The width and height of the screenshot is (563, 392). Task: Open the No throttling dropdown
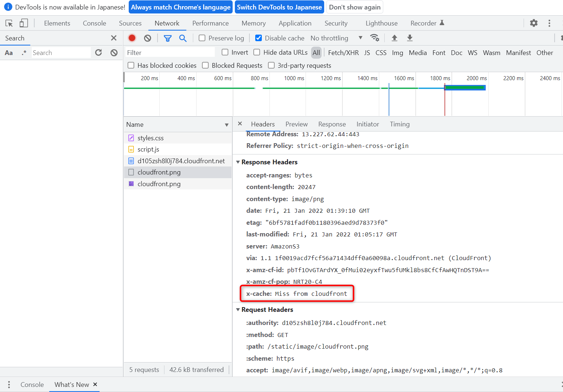click(x=336, y=38)
